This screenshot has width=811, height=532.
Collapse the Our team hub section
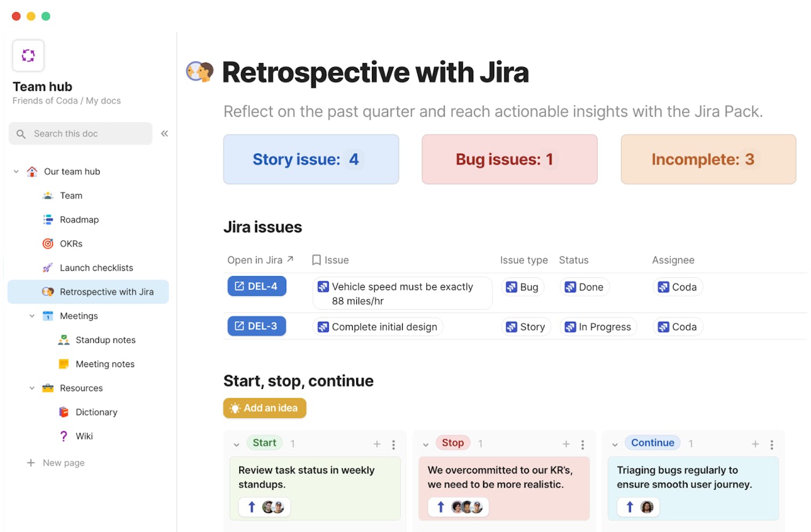pyautogui.click(x=16, y=172)
